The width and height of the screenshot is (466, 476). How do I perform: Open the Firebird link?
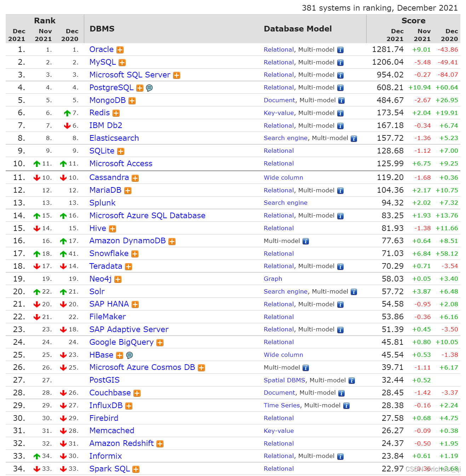[104, 418]
